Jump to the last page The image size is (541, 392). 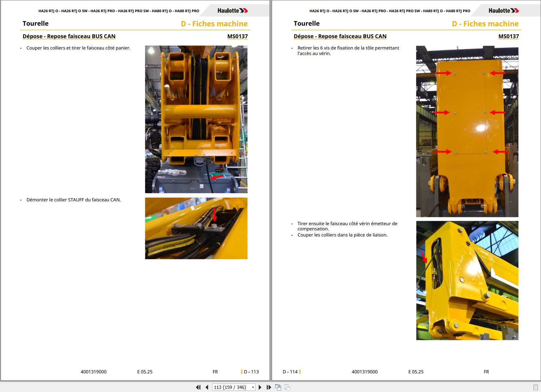tap(269, 387)
